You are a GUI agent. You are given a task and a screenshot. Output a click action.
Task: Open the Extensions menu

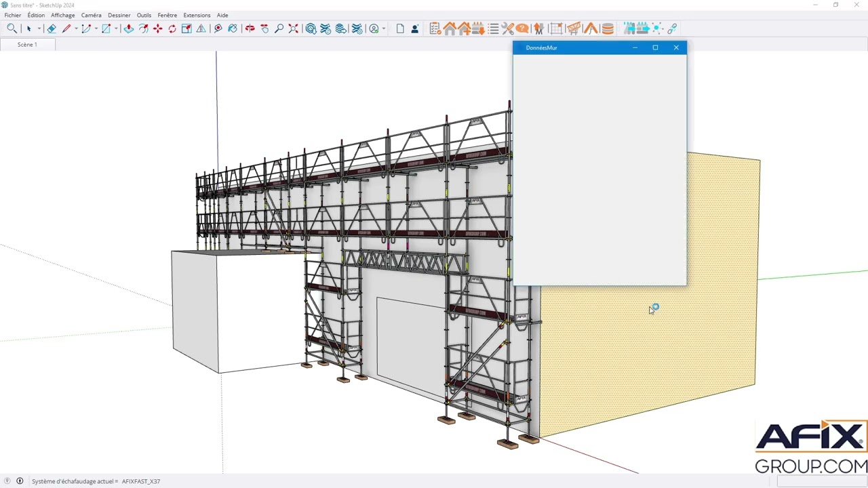[197, 15]
